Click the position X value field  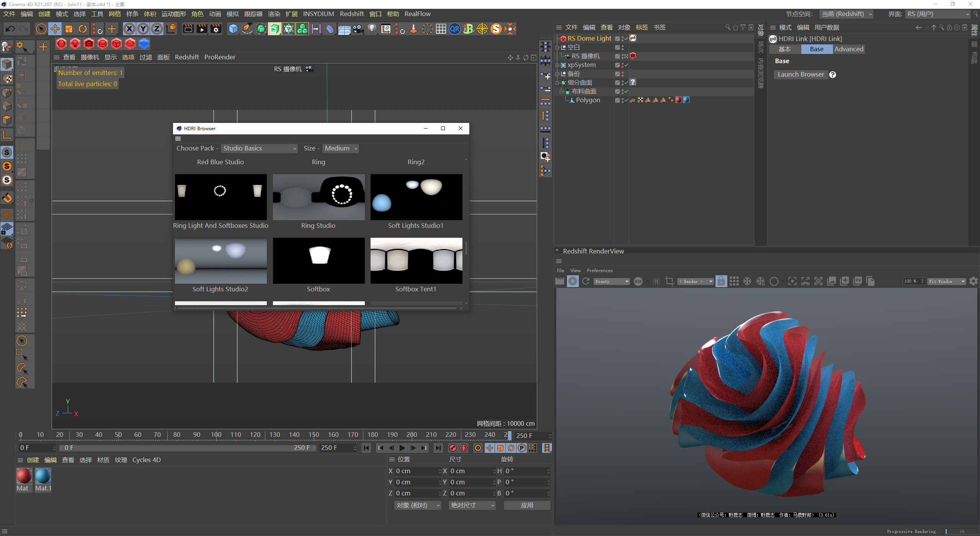tap(418, 471)
